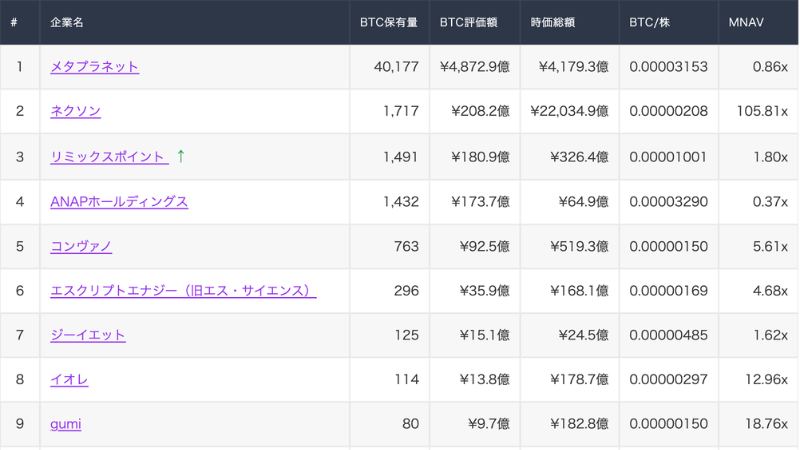Image resolution: width=800 pixels, height=450 pixels.
Task: Open the コンヴァノ company link
Action: [x=81, y=246]
